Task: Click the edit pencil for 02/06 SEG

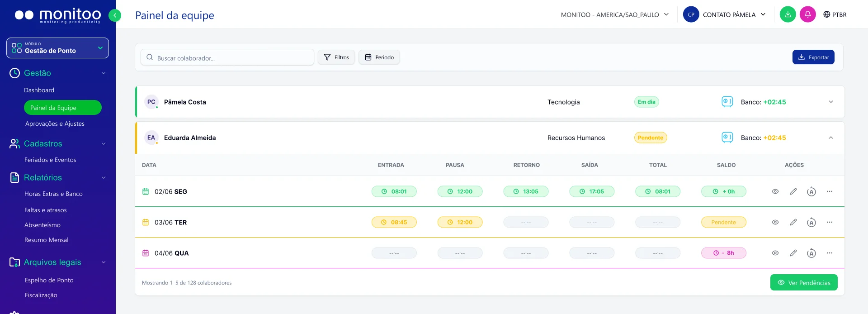Action: coord(793,191)
